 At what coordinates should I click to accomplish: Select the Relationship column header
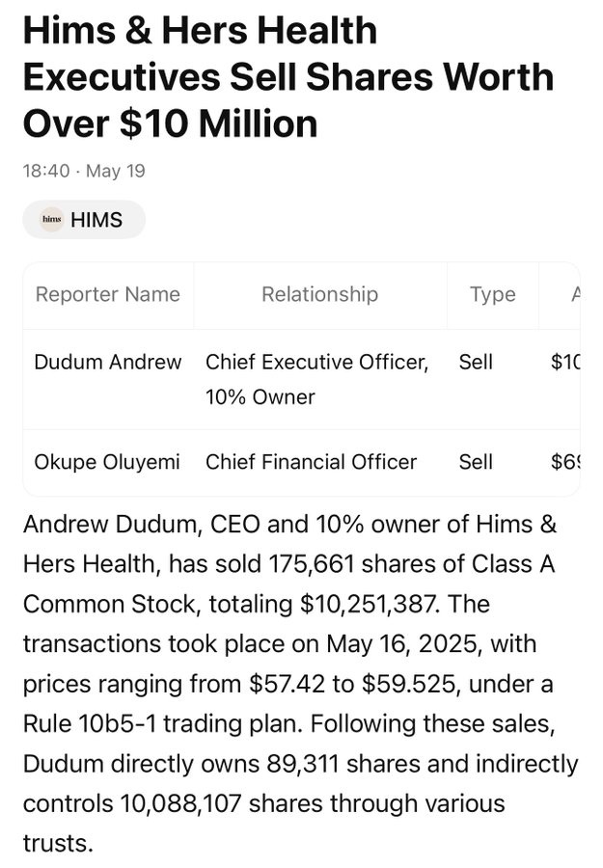[x=320, y=294]
